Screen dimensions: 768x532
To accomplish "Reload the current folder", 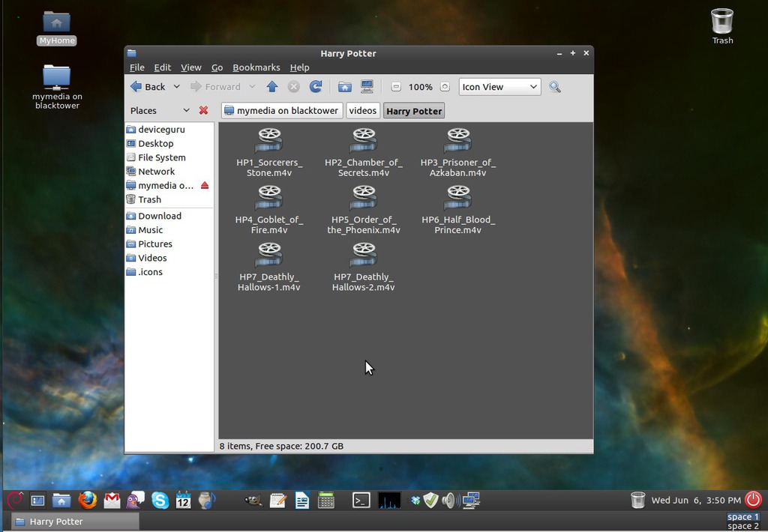I will tap(316, 87).
